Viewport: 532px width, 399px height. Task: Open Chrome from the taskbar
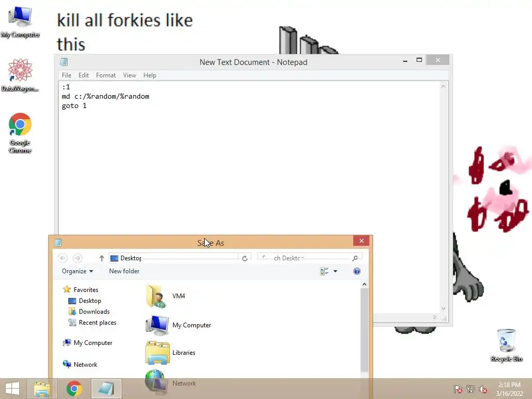pyautogui.click(x=74, y=389)
